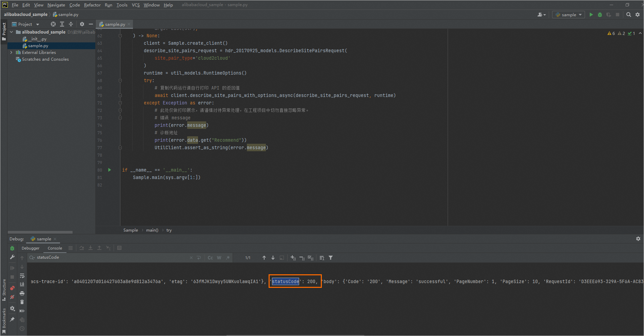Image resolution: width=644 pixels, height=336 pixels.
Task: Toggle Structure tool window on left edge
Action: (4, 290)
